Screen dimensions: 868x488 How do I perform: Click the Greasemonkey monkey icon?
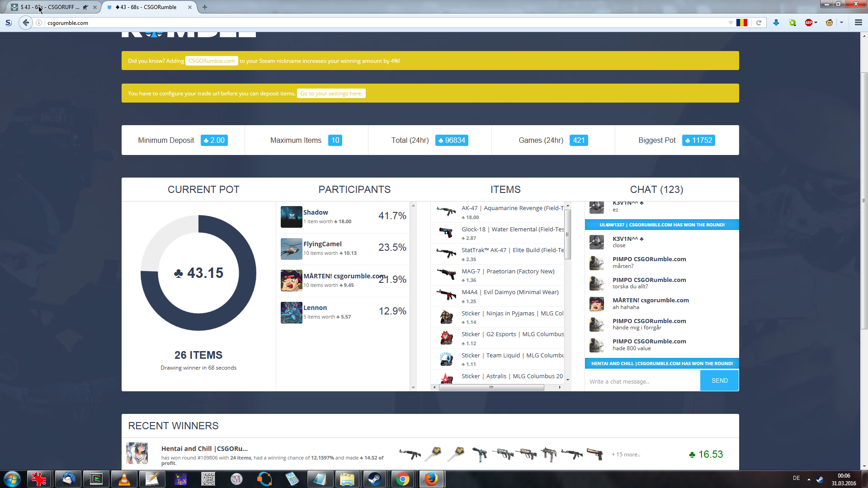pos(829,23)
